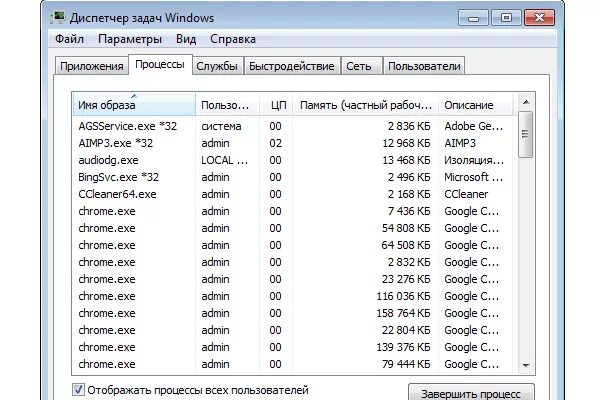Select chrome.exe using 54 808 КБ
Screen dimensions: 600x400
coord(294,228)
